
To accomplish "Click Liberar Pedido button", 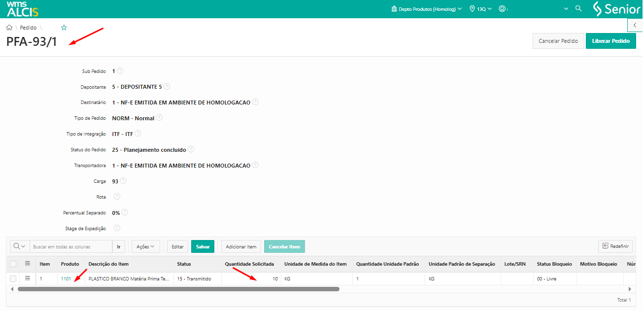I will coord(611,41).
